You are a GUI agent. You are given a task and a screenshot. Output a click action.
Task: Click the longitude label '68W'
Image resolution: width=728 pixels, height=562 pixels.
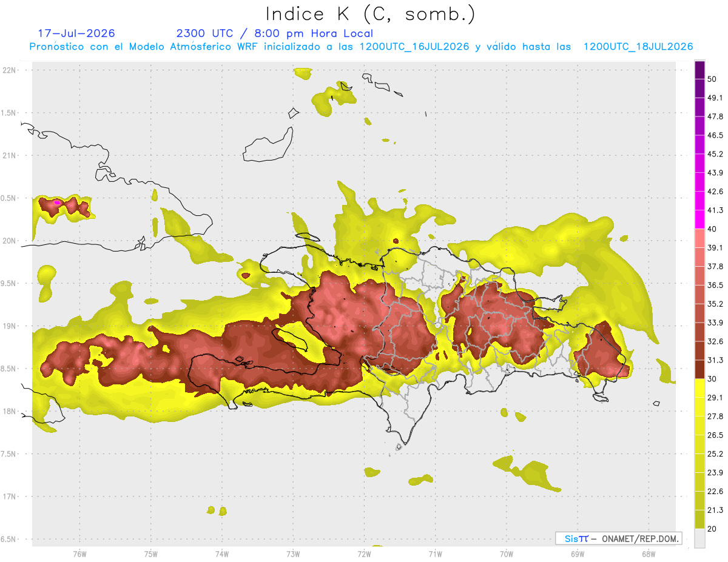tap(649, 554)
